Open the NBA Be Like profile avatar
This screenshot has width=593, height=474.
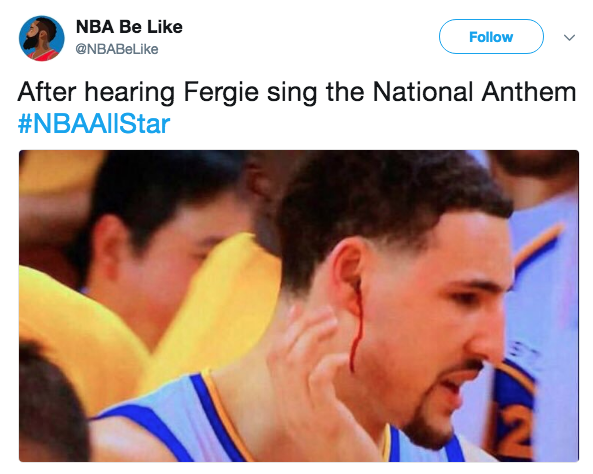pos(42,38)
